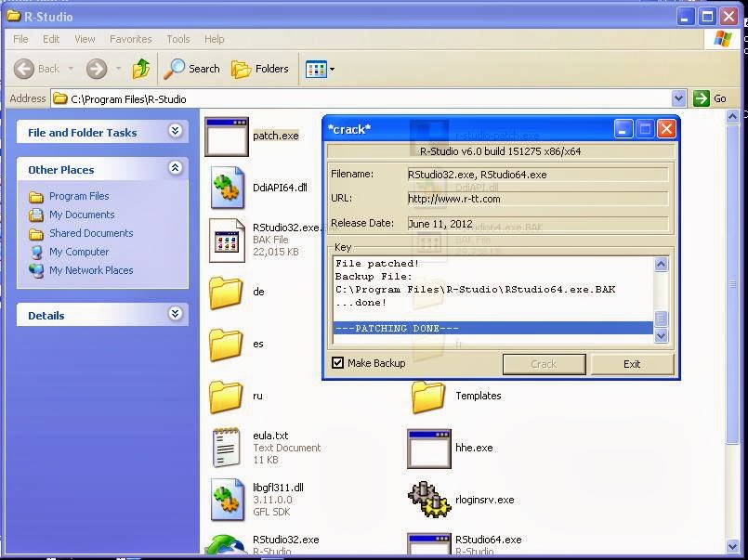748x560 pixels.
Task: Open Back history dropdown arrow
Action: click(71, 69)
